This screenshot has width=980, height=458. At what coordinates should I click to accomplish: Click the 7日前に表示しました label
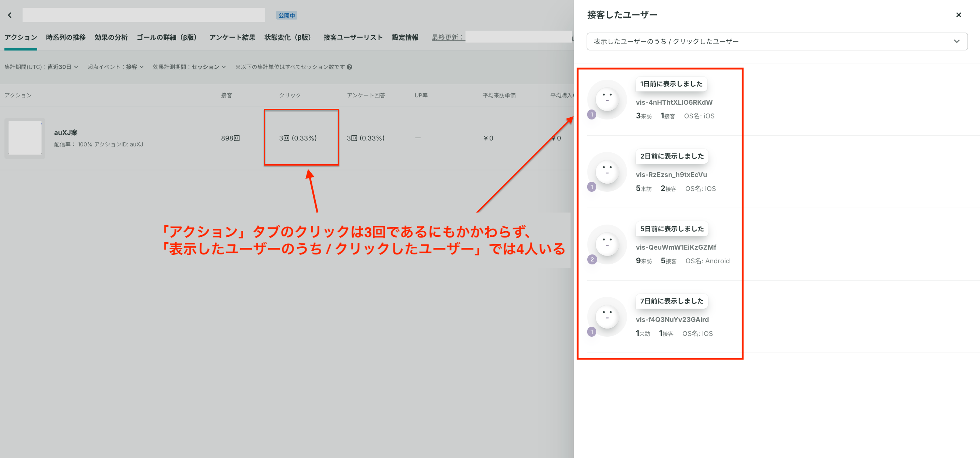[672, 301]
